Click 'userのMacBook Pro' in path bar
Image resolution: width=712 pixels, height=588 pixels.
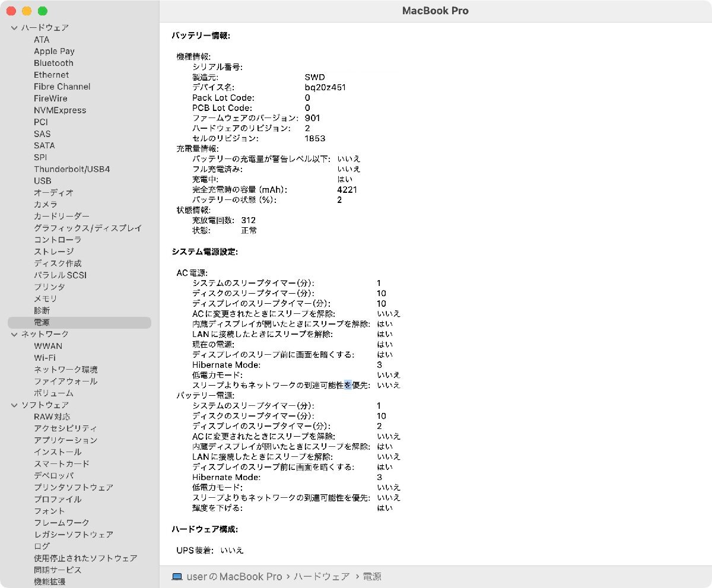pyautogui.click(x=234, y=576)
